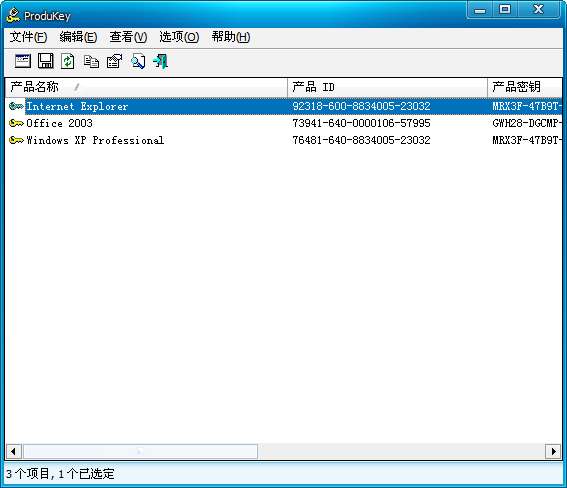Click the status bar text 3 个项目
This screenshot has width=567, height=488.
click(27, 474)
